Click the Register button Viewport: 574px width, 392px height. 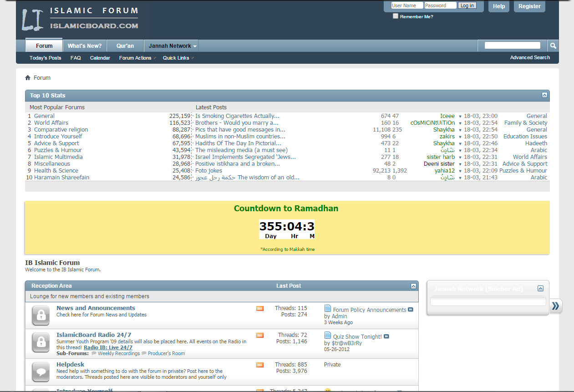click(529, 6)
